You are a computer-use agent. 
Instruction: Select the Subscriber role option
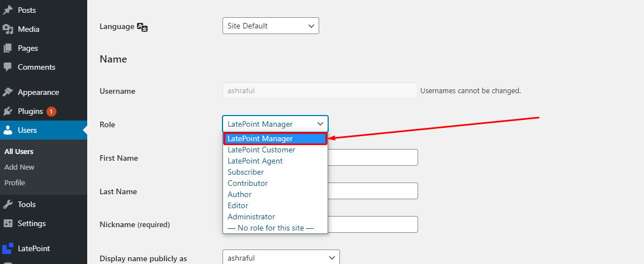pyautogui.click(x=245, y=172)
